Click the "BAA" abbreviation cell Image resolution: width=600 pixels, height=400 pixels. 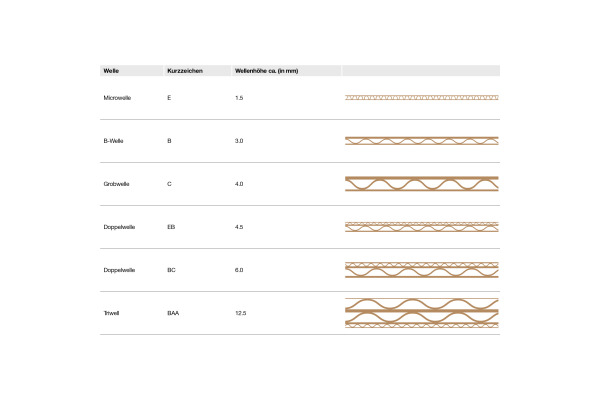(x=174, y=313)
